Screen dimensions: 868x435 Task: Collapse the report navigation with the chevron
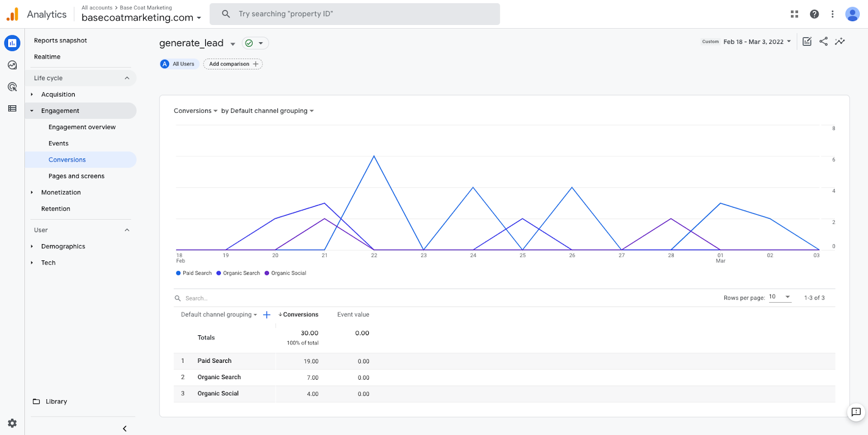[x=125, y=428]
